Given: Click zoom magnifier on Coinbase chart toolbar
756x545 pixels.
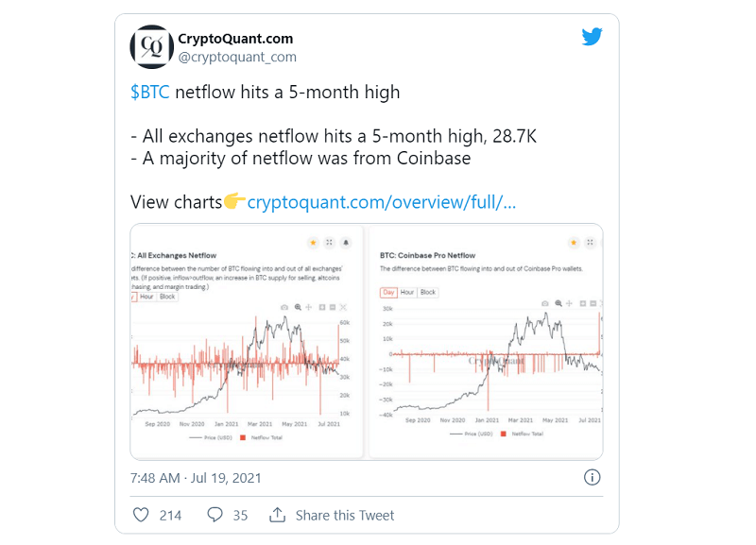Looking at the screenshot, I should (x=558, y=303).
